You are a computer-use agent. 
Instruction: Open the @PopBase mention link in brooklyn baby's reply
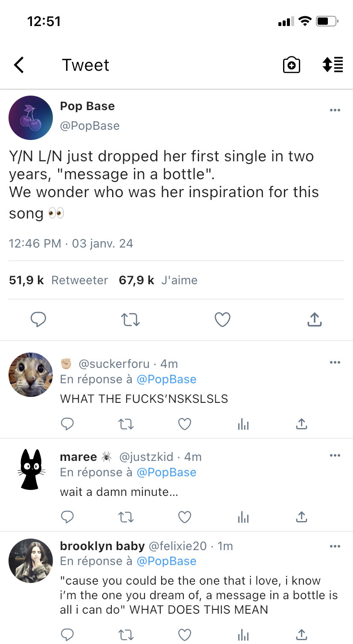point(166,561)
